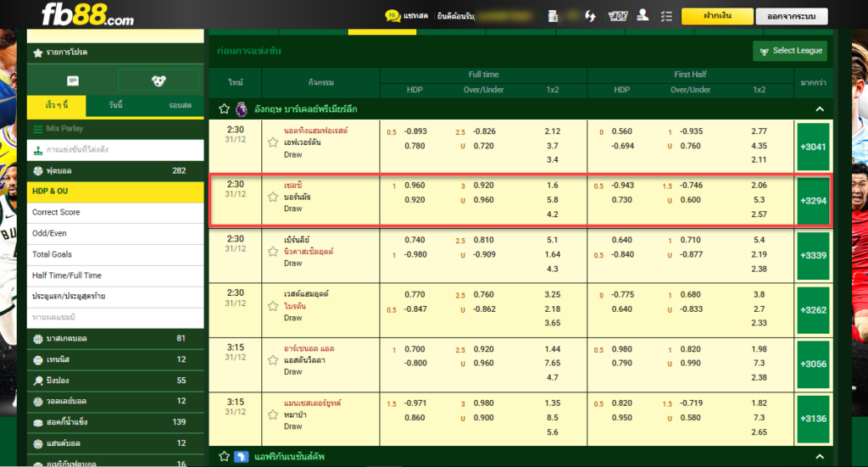The width and height of the screenshot is (868, 467).
Task: Open the Mix Parlay menu icon
Action: pos(37,129)
